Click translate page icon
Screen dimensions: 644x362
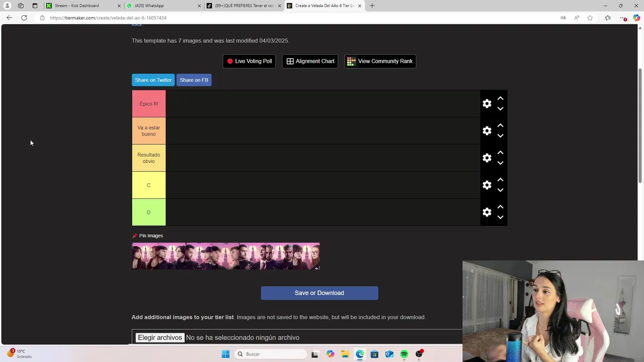coord(563,18)
